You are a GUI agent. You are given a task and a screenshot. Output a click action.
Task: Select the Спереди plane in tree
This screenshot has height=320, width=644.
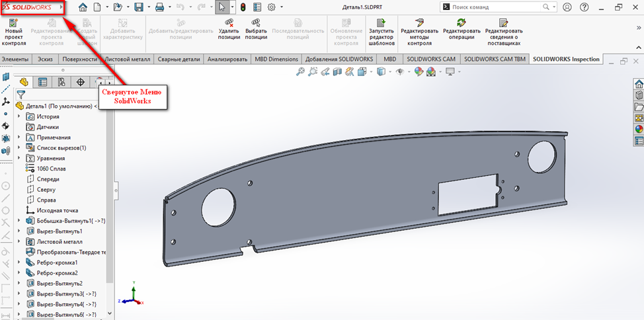point(48,179)
